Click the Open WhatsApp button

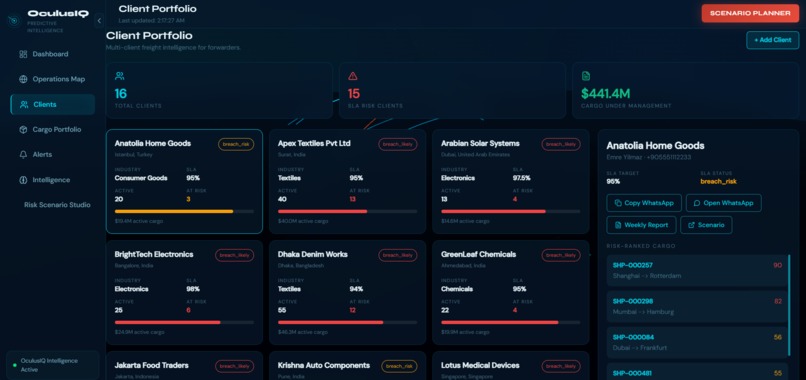[x=724, y=203]
